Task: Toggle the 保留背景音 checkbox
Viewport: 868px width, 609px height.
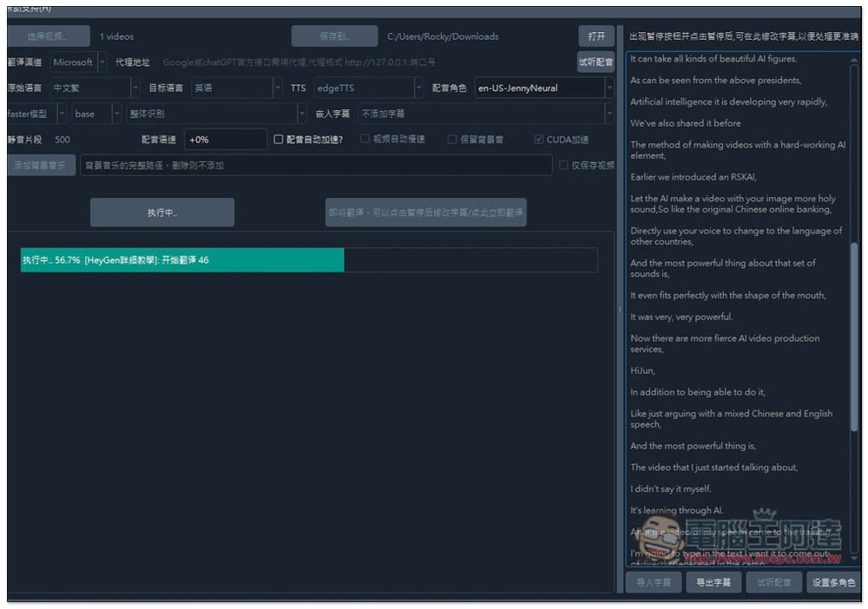Action: 452,139
